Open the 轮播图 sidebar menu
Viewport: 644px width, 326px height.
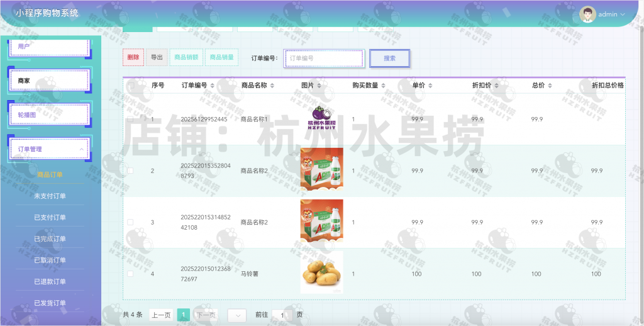(49, 115)
